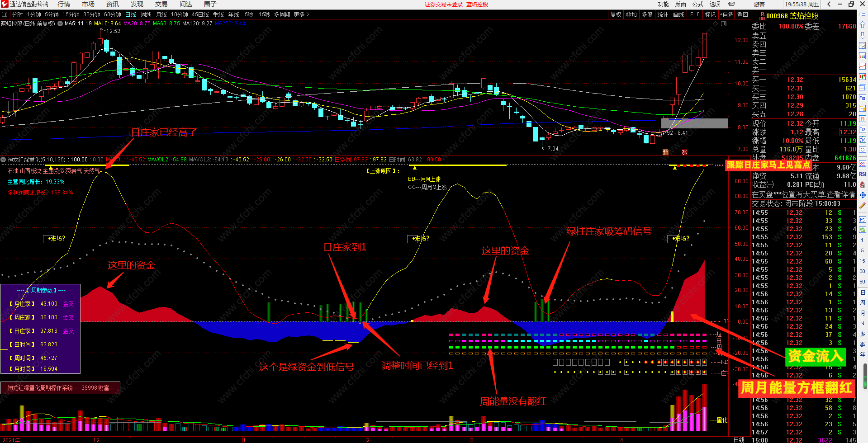Viewport: 868px width, 443px height.
Task: Click the F10 button in chart toolbar
Action: (695, 14)
